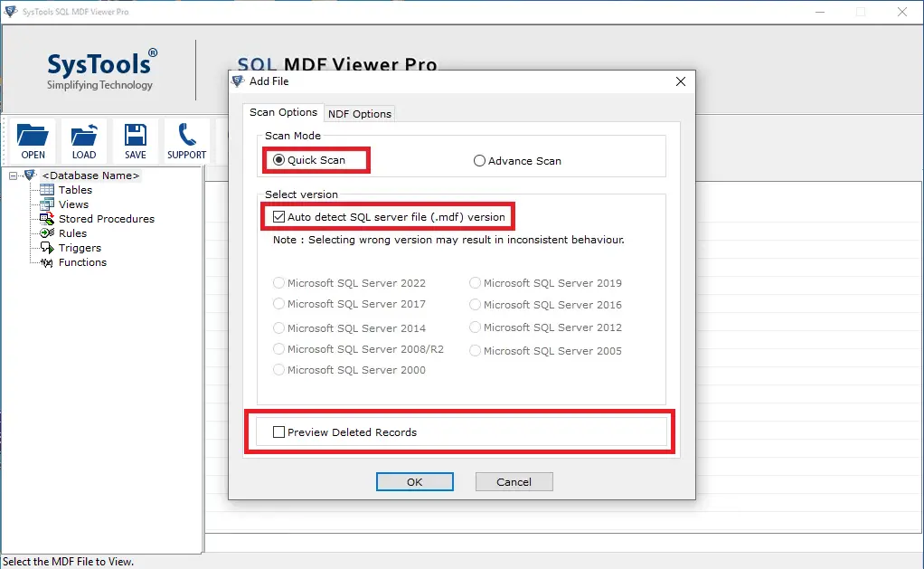This screenshot has width=924, height=569.
Task: Click status bar text Select the MDF File
Action: point(69,562)
